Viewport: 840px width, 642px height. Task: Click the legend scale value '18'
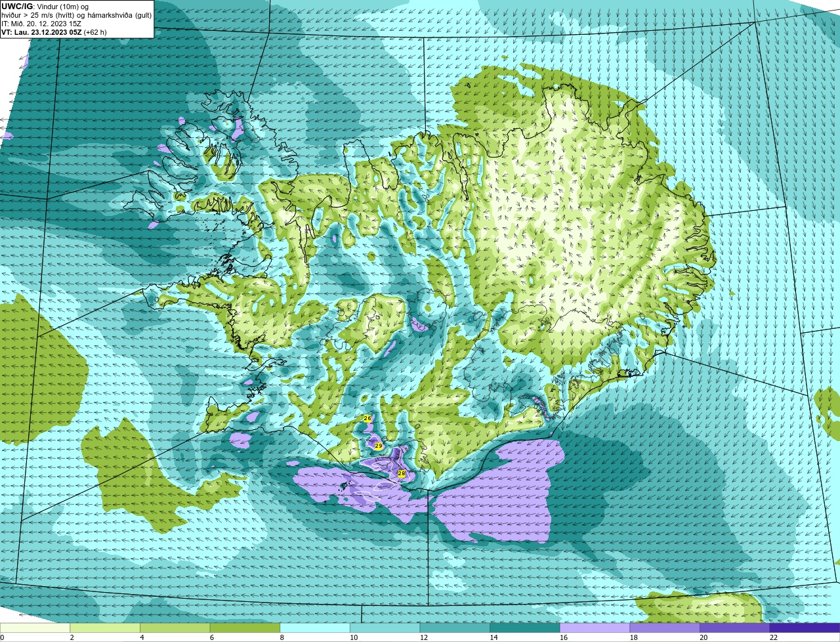(x=634, y=637)
